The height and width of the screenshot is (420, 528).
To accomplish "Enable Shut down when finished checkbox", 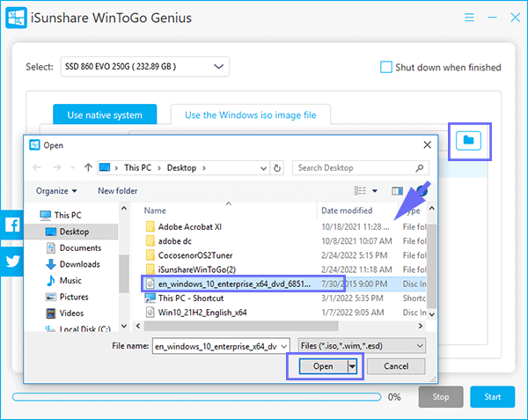I will [x=386, y=67].
